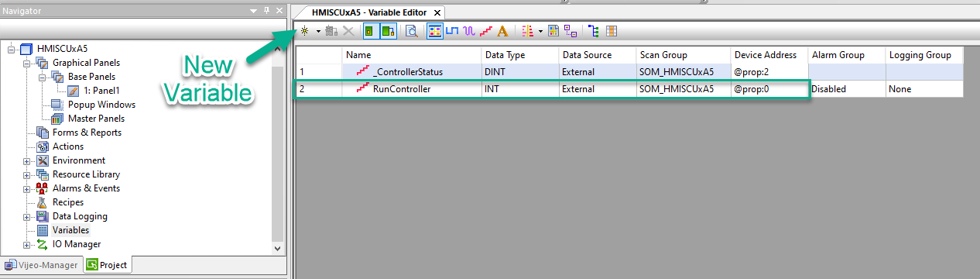Click the Disabled alarm group cell
The height and width of the screenshot is (279, 980).
[x=847, y=89]
